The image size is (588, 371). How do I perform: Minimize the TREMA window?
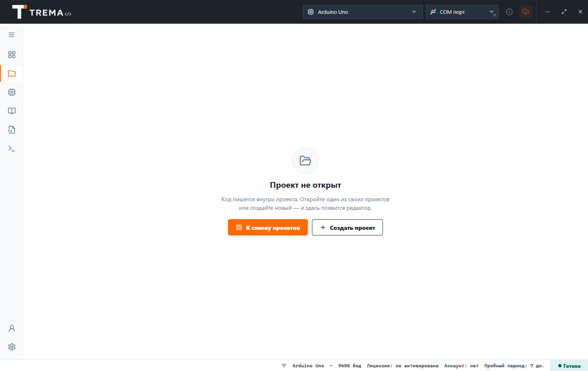(x=548, y=12)
